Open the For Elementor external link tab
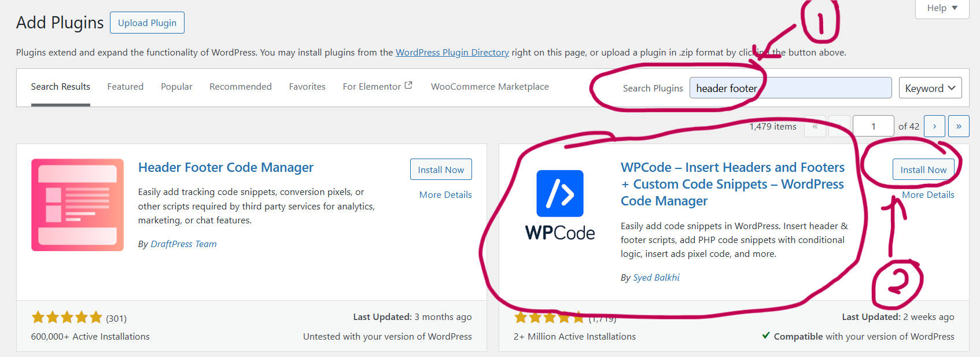Screen dimensions: 980x357 click(x=377, y=87)
